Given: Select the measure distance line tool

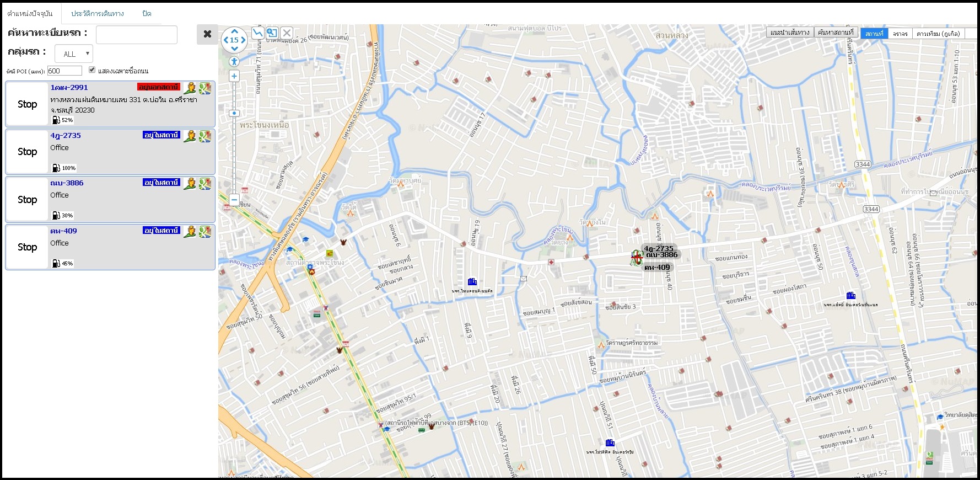Looking at the screenshot, I should [x=257, y=33].
